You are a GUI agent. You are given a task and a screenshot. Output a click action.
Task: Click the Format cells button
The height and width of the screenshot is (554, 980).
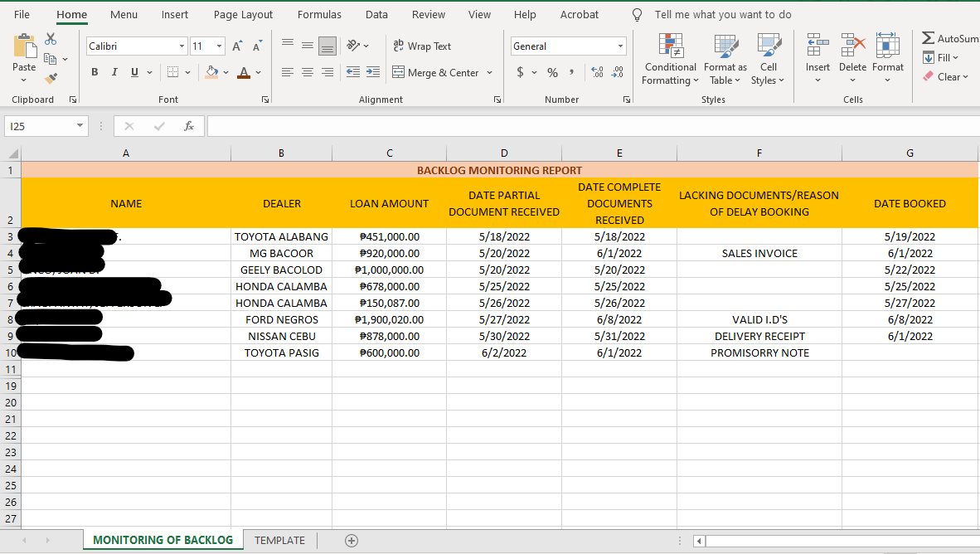click(x=887, y=58)
